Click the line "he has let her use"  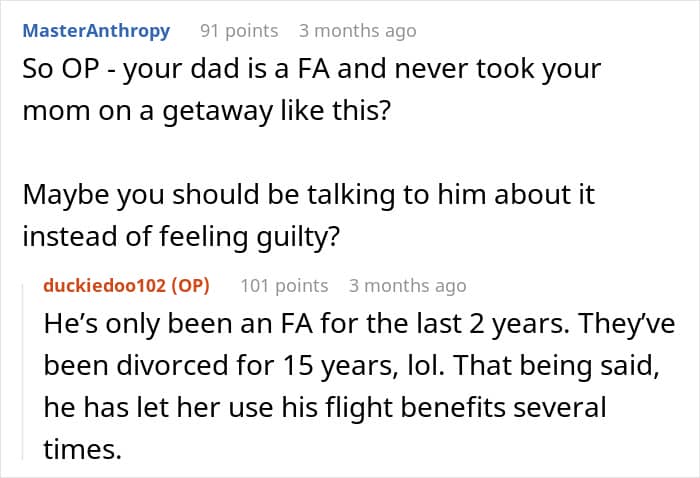coord(325,407)
